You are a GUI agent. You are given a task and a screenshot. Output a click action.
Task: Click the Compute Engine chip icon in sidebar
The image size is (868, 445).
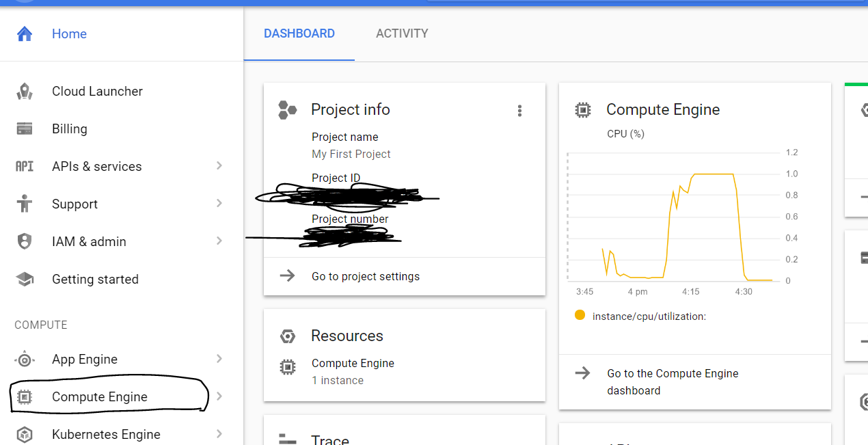(x=25, y=396)
